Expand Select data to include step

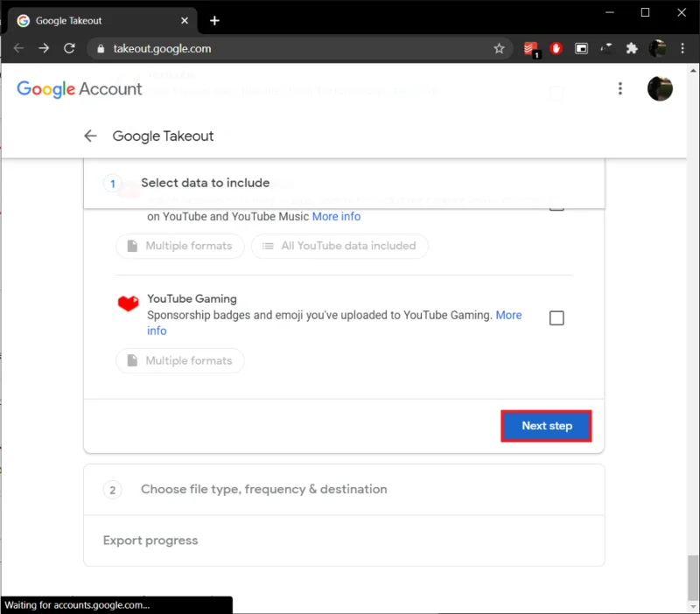tap(344, 183)
